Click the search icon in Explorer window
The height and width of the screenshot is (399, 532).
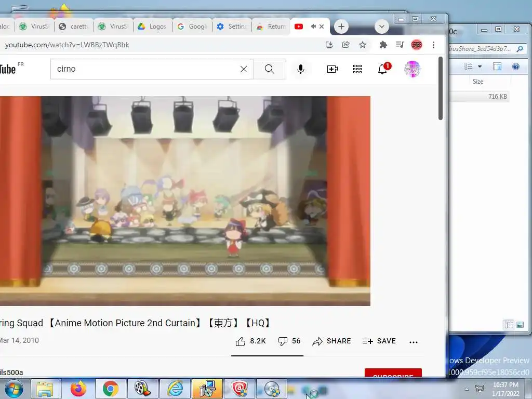pos(520,49)
